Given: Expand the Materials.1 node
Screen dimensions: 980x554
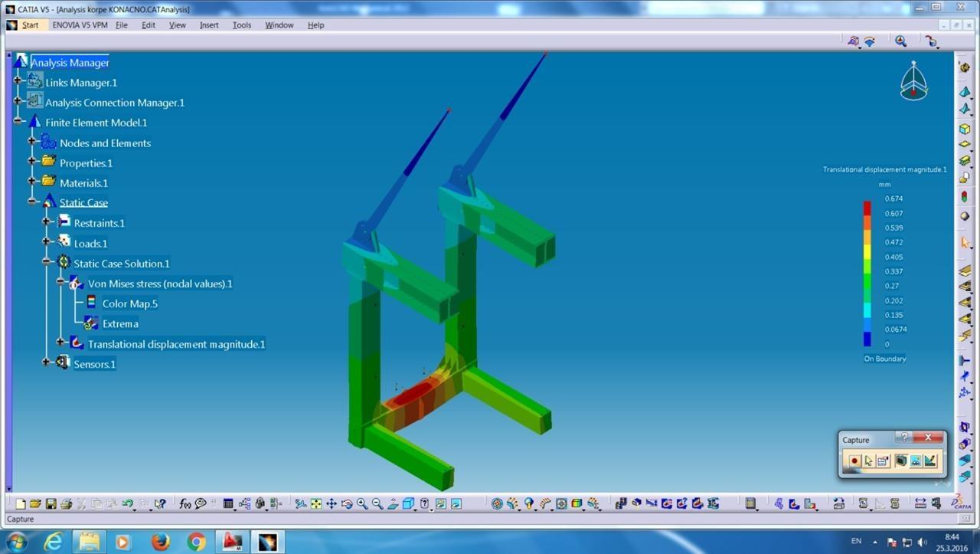Looking at the screenshot, I should (32, 182).
